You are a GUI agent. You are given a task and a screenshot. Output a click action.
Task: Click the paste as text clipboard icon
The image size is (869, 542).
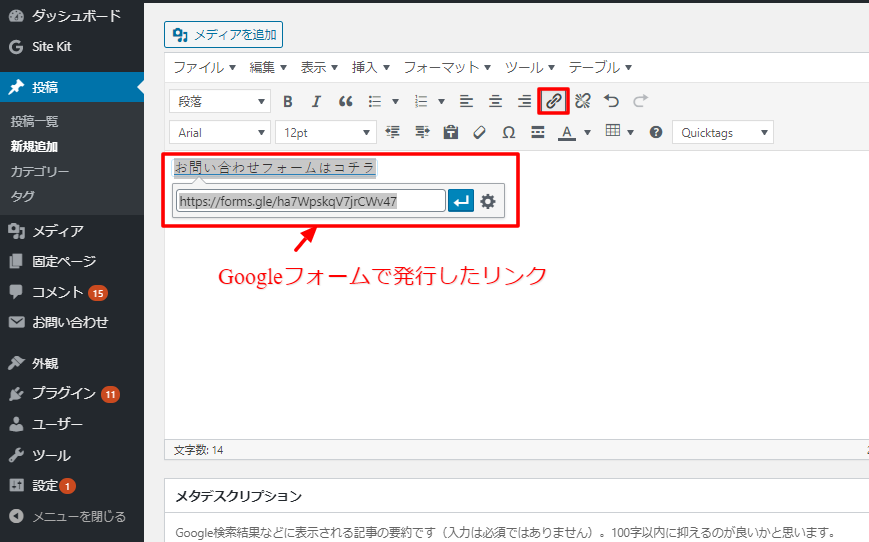pyautogui.click(x=450, y=132)
